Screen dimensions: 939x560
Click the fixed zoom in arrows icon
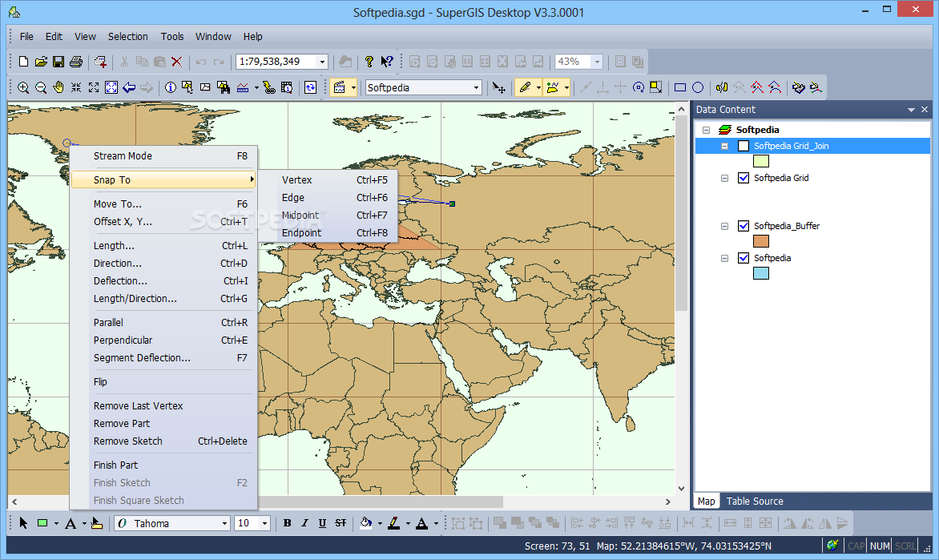click(x=76, y=87)
